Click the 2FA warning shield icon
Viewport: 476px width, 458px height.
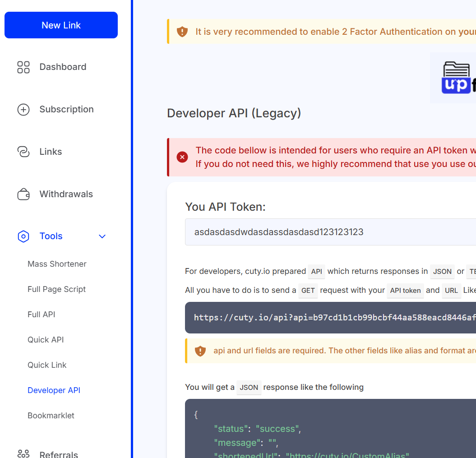[182, 32]
